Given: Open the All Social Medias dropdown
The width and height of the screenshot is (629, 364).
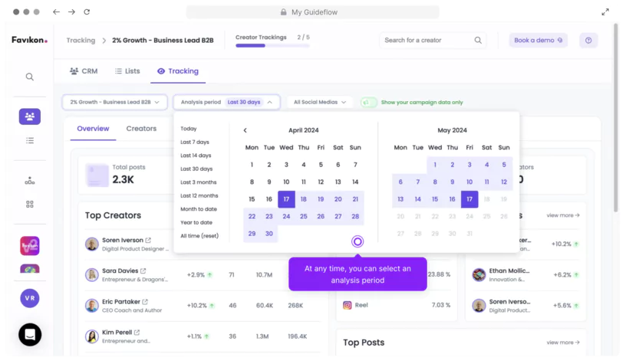Looking at the screenshot, I should [x=320, y=102].
